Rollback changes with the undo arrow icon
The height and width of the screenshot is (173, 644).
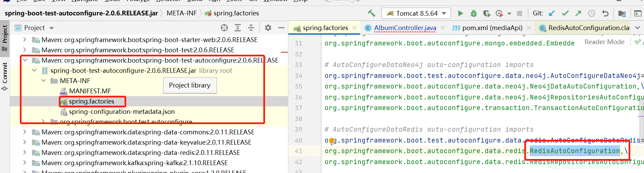click(605, 13)
